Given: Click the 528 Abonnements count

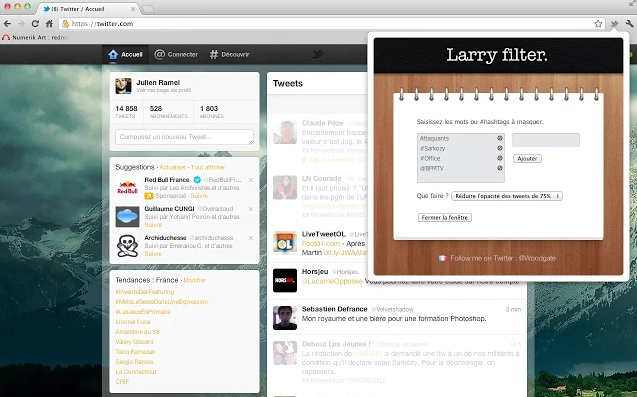Looking at the screenshot, I should click(x=169, y=112).
